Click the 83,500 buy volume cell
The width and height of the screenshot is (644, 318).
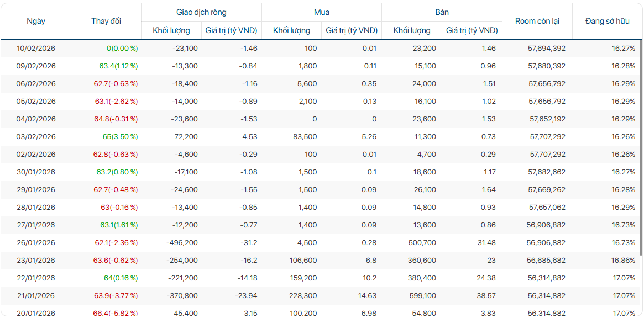(305, 137)
